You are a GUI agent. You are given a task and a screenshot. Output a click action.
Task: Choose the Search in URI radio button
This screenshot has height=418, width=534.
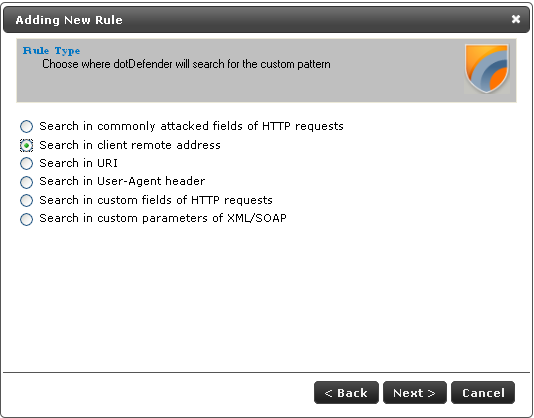tap(26, 164)
